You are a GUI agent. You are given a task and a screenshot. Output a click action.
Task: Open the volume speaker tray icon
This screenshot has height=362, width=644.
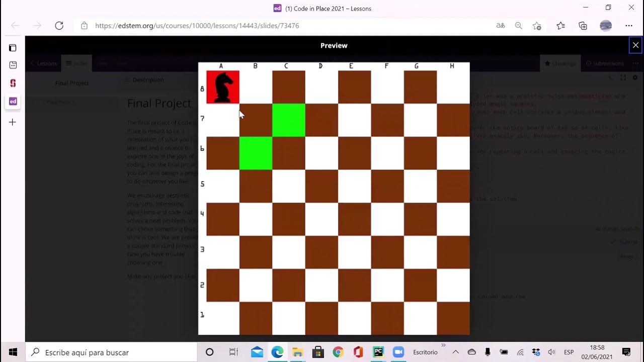point(552,352)
